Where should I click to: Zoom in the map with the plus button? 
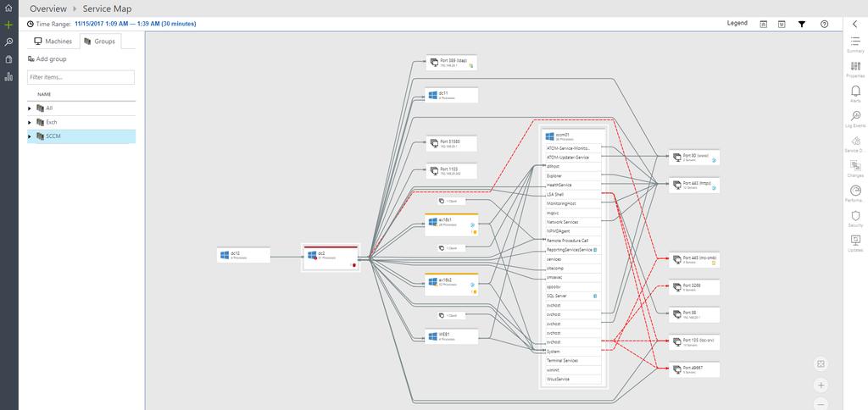coord(821,385)
